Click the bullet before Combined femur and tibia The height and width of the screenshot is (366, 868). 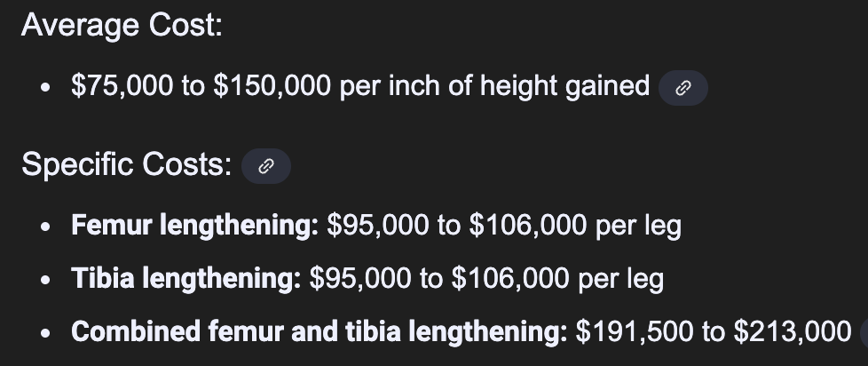(45, 333)
